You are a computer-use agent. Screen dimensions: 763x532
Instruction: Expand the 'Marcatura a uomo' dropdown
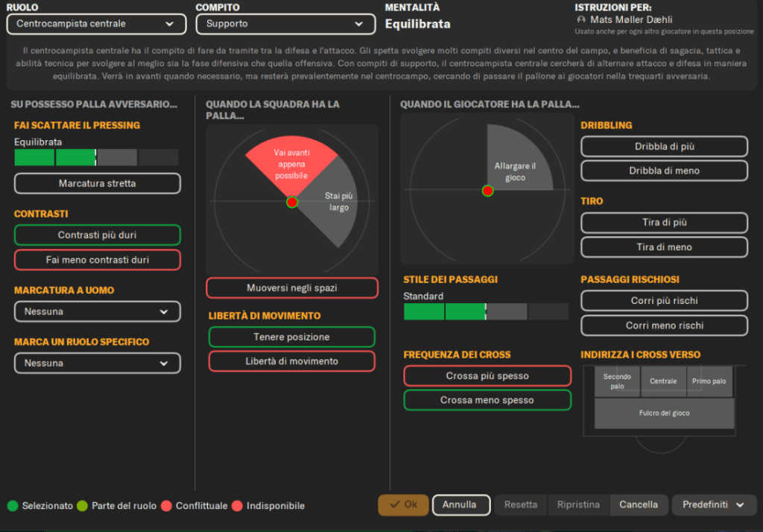click(97, 311)
